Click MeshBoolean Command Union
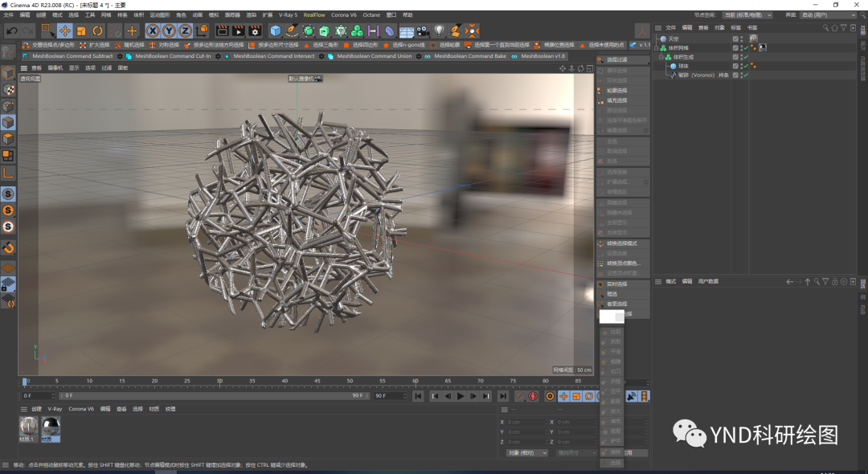The height and width of the screenshot is (474, 868). click(x=369, y=56)
